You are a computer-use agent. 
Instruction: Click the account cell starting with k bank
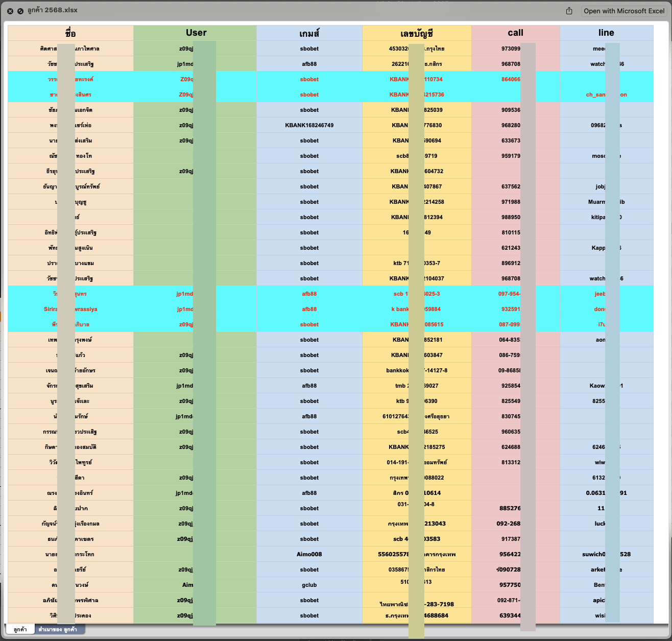[x=417, y=309]
